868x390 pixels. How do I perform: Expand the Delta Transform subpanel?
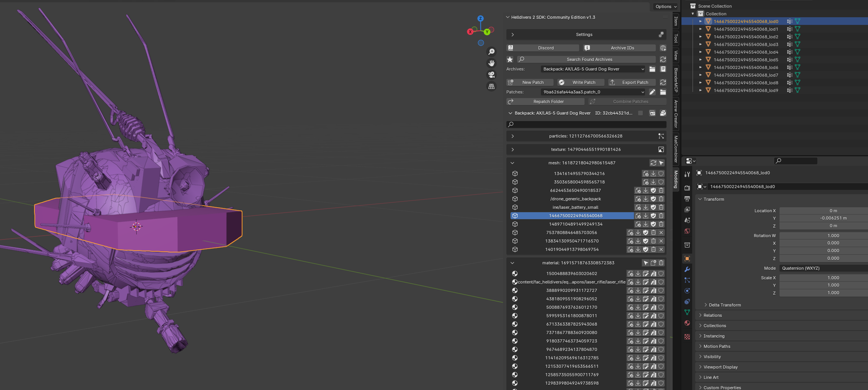point(706,305)
